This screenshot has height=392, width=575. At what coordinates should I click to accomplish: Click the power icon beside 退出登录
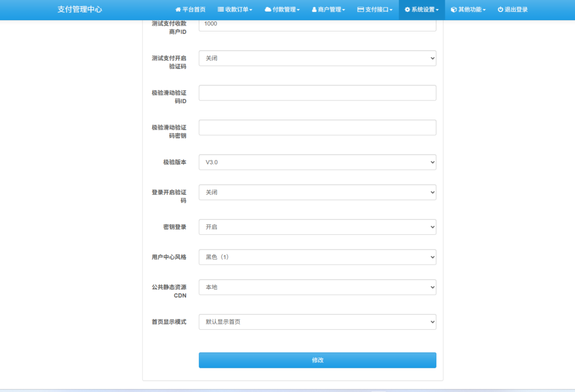(500, 10)
